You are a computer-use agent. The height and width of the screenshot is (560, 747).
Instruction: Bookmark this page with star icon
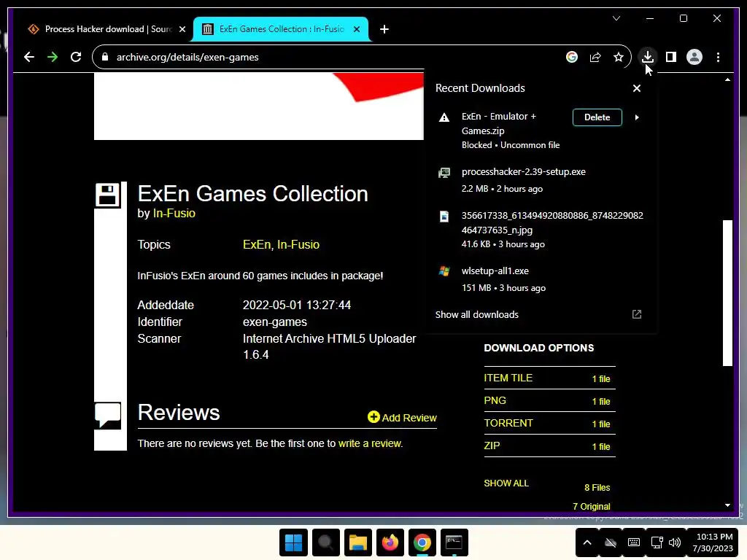619,57
